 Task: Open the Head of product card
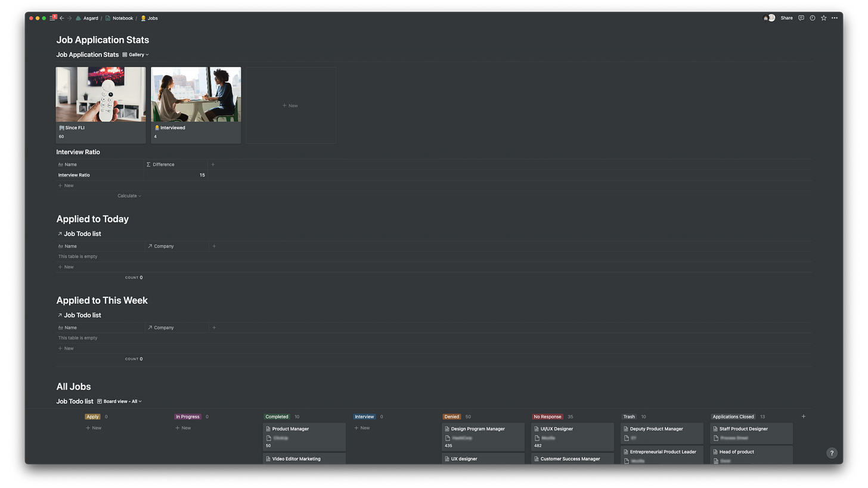(x=751, y=455)
